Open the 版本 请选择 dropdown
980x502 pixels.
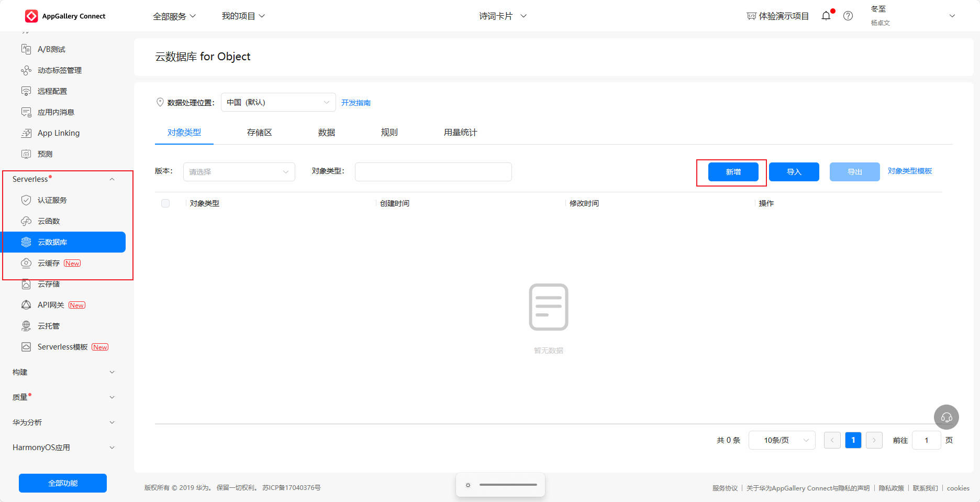click(239, 172)
